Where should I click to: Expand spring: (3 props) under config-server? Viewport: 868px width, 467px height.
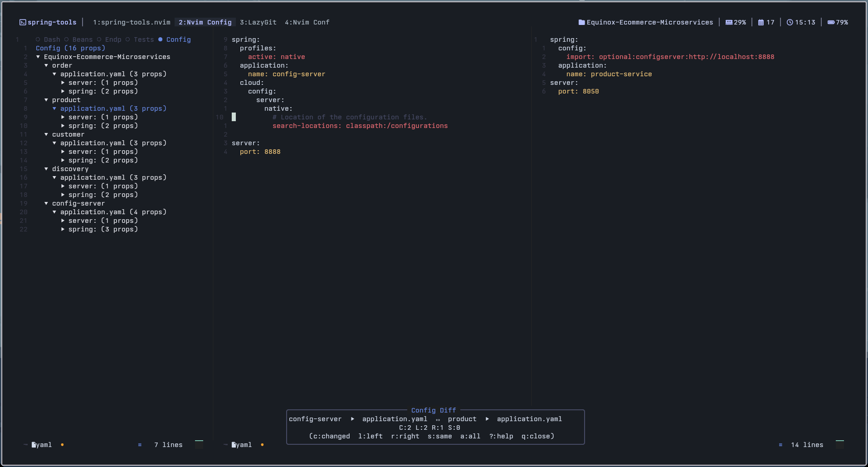click(63, 229)
